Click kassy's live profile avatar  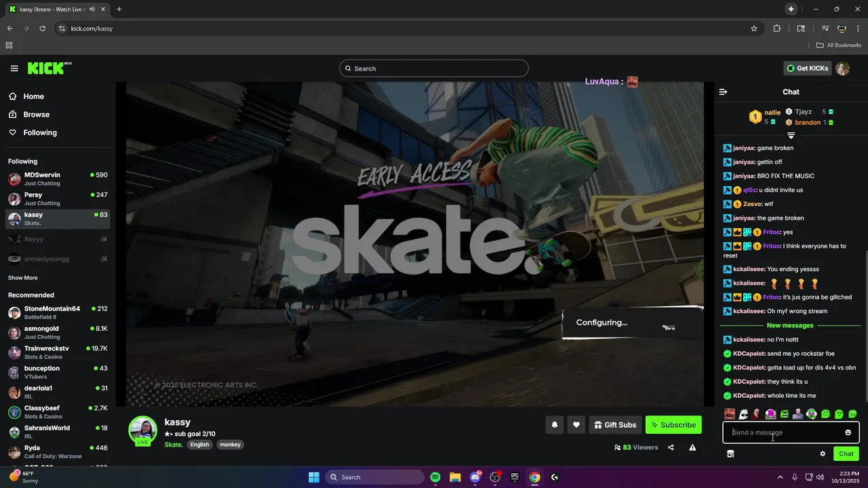pyautogui.click(x=143, y=430)
